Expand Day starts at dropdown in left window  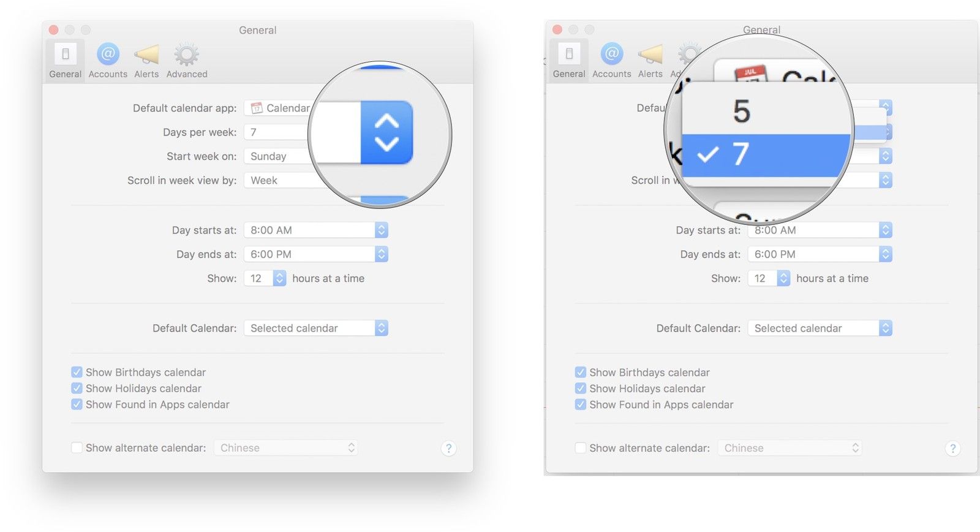coord(381,230)
